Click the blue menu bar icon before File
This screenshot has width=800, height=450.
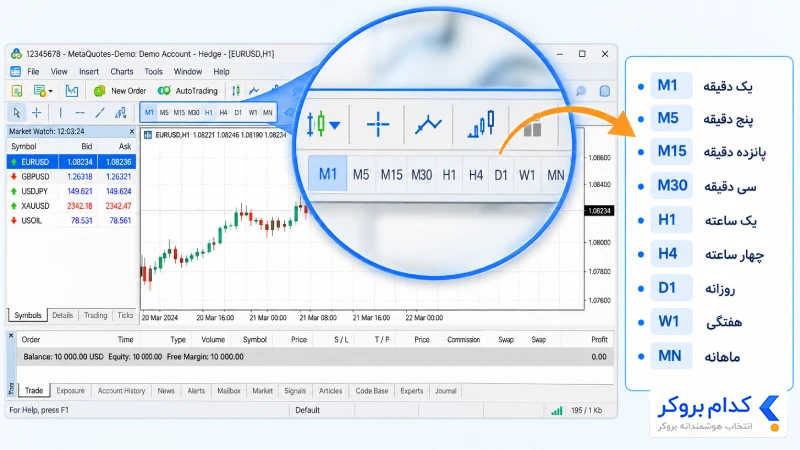click(x=16, y=71)
